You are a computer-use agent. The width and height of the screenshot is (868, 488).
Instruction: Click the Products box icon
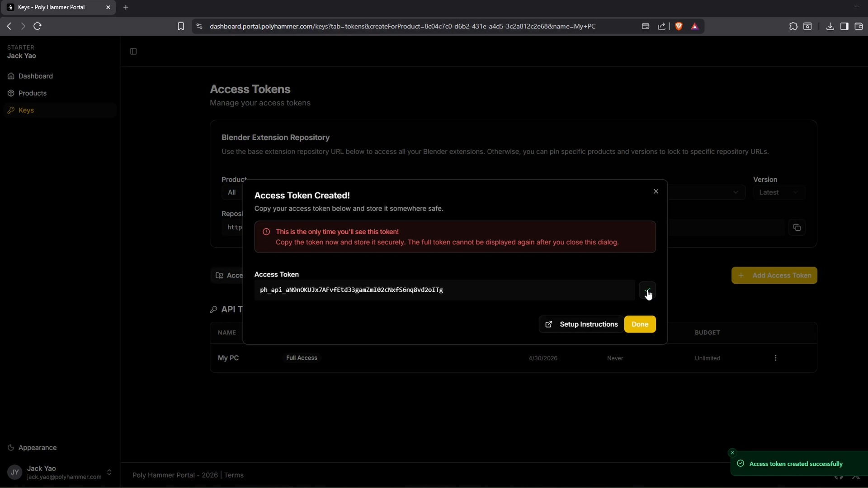pyautogui.click(x=11, y=93)
